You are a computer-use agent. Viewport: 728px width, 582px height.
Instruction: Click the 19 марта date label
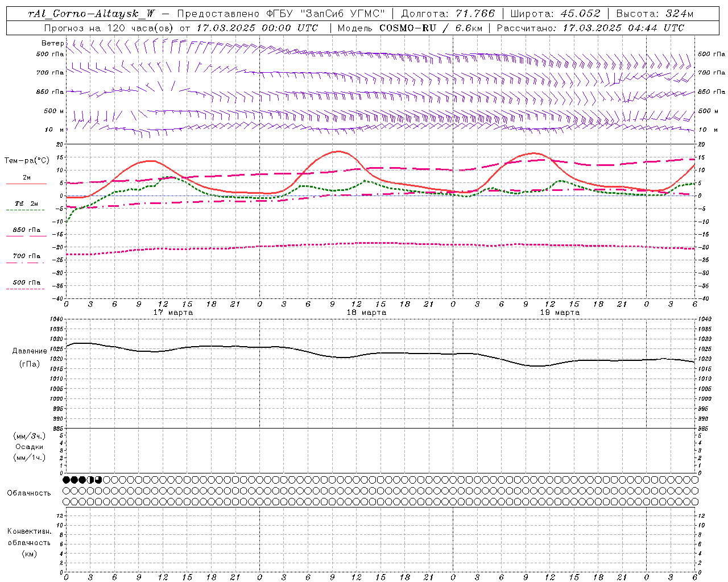560,313
